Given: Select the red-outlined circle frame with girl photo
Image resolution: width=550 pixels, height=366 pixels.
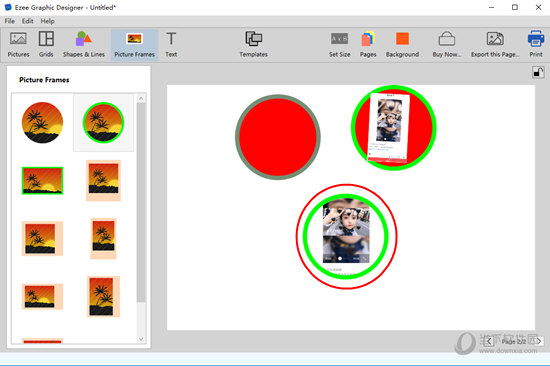Looking at the screenshot, I should tap(347, 237).
